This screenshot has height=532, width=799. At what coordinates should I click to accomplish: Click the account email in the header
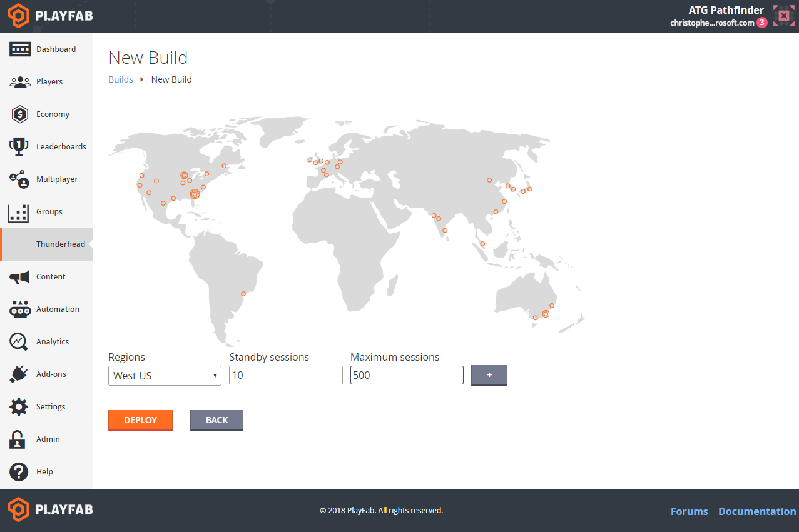tap(712, 23)
